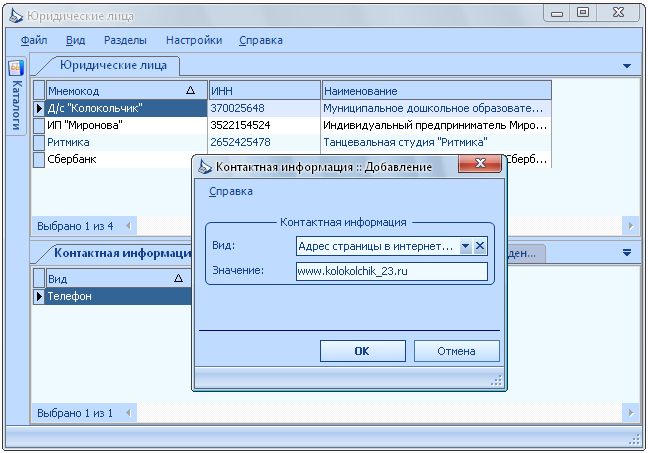This screenshot has height=453, width=648.
Task: Click Муниципальное дошкольное образовате... cell
Action: tap(436, 108)
